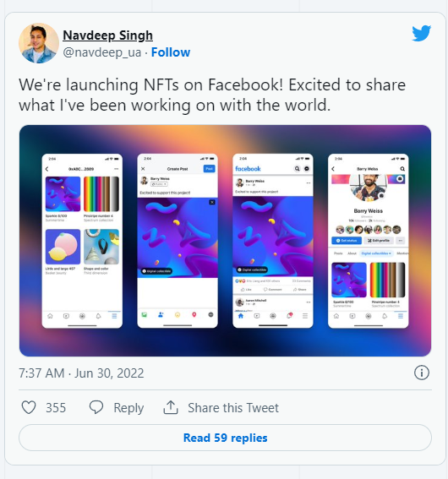Click Share this Tweet label
Viewport: 448px width, 479px height.
click(233, 408)
